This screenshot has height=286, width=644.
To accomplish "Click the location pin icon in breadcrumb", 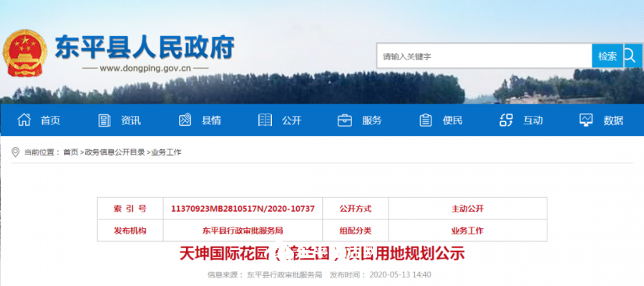I will coord(16,152).
